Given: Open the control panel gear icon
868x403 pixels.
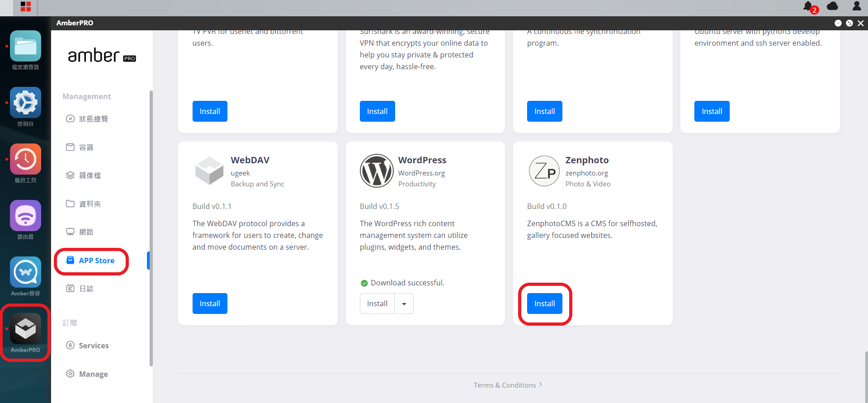Looking at the screenshot, I should [25, 103].
